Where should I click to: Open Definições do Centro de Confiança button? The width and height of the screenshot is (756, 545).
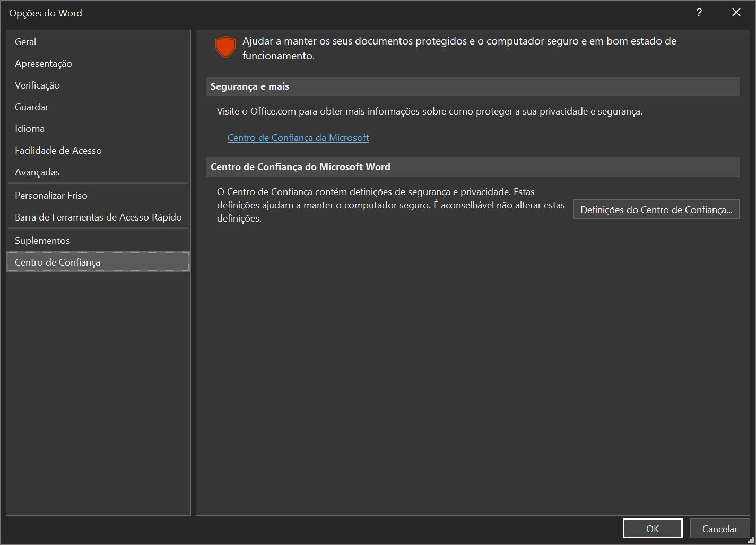pyautogui.click(x=656, y=209)
